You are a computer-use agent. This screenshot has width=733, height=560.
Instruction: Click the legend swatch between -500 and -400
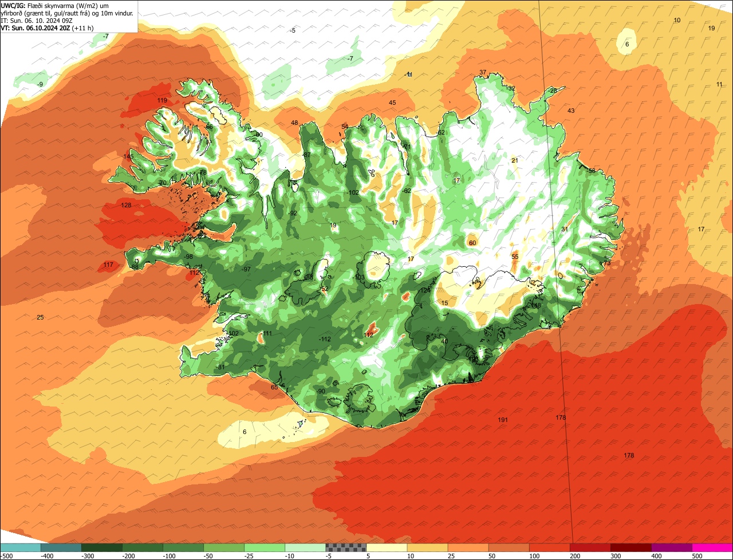coord(21,547)
